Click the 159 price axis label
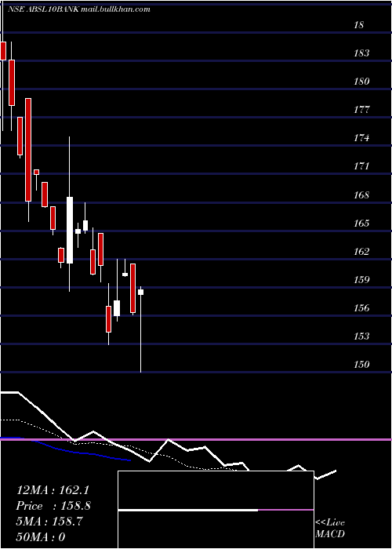The width and height of the screenshot is (392, 549). 361,280
